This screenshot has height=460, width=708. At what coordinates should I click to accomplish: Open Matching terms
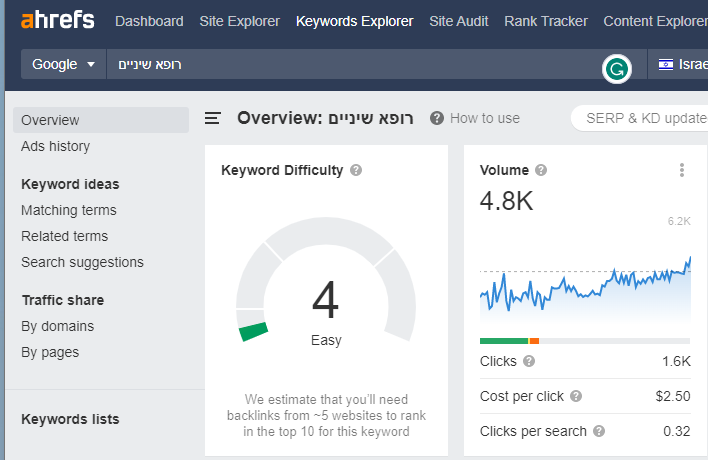coord(69,210)
